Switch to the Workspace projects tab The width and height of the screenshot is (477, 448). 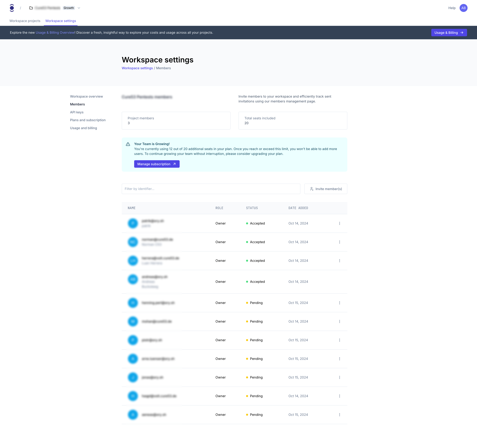pyautogui.click(x=25, y=21)
